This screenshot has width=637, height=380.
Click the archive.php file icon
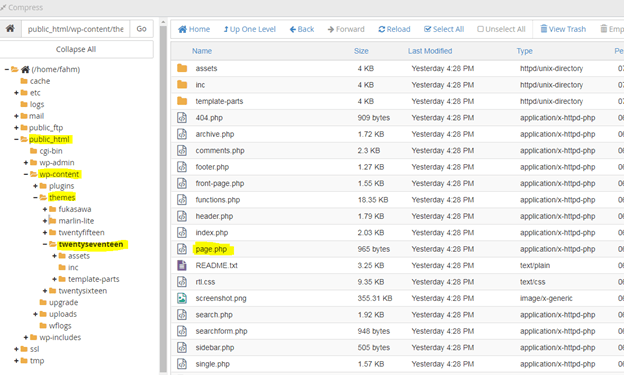pyautogui.click(x=182, y=134)
